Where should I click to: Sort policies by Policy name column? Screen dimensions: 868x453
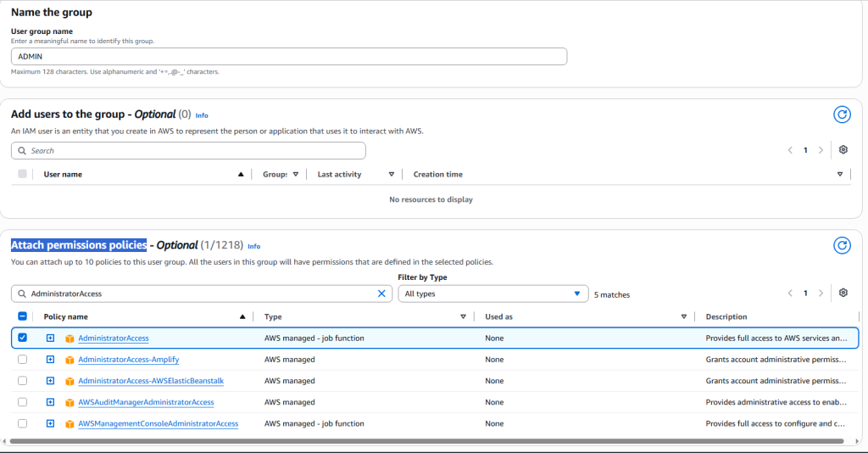click(242, 316)
